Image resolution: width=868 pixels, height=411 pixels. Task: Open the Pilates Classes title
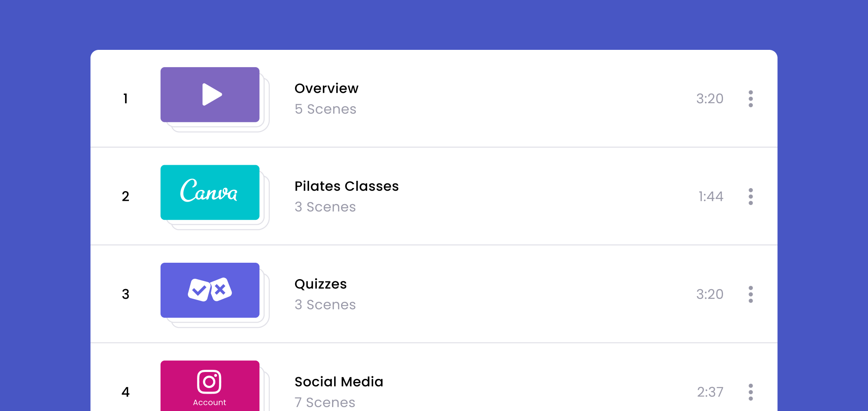click(346, 186)
